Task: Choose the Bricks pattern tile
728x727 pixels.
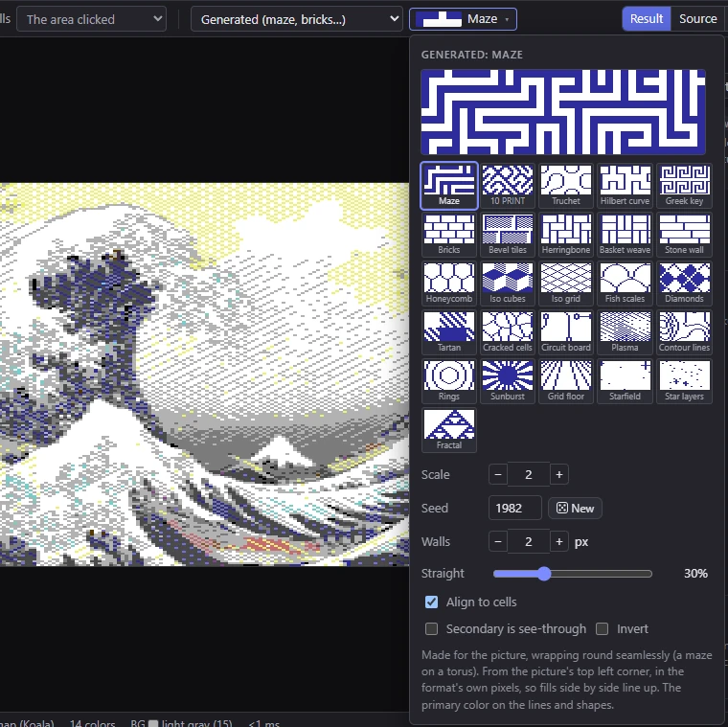Action: pos(449,235)
